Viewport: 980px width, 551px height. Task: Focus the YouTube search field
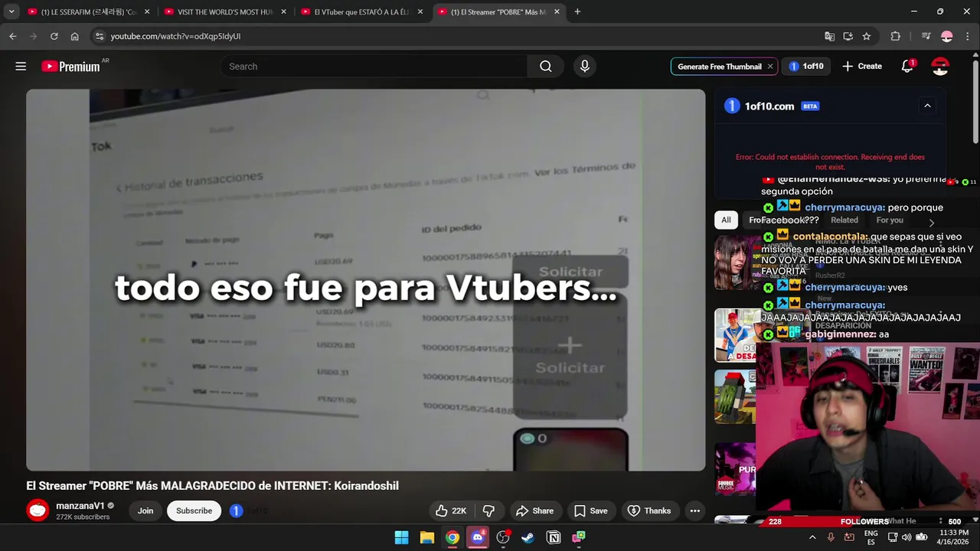(374, 67)
